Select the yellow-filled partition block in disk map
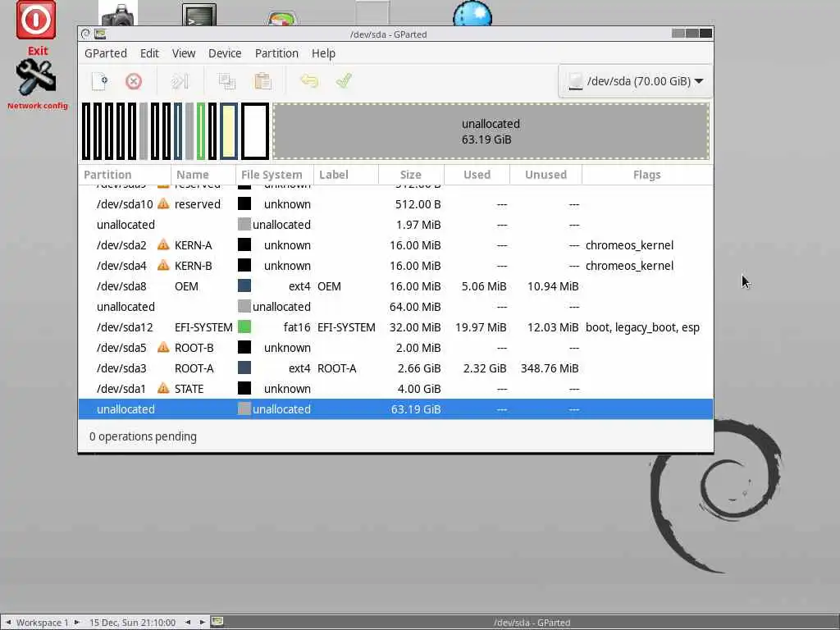This screenshot has width=840, height=630. pyautogui.click(x=229, y=132)
